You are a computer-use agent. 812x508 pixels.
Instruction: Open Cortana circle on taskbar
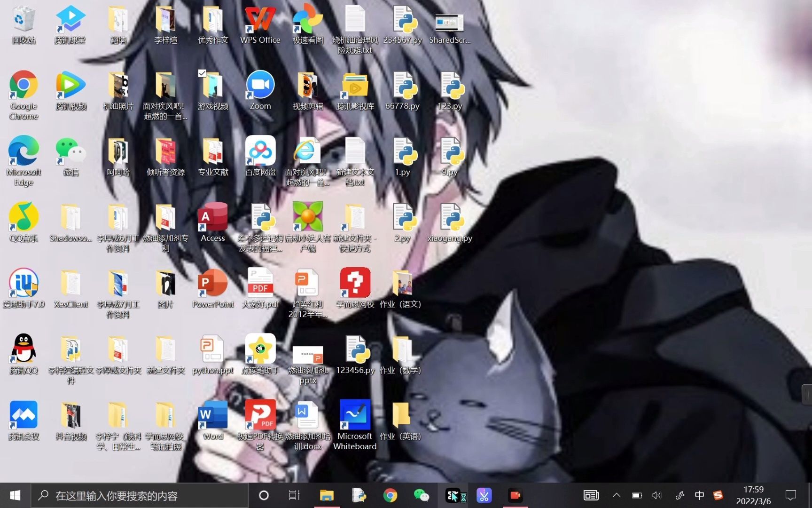click(x=264, y=495)
